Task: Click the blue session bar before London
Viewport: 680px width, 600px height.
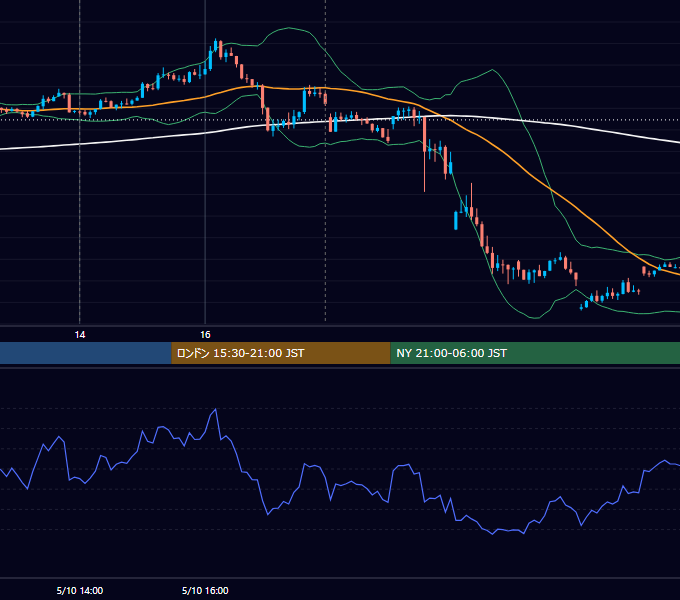Action: [85, 353]
